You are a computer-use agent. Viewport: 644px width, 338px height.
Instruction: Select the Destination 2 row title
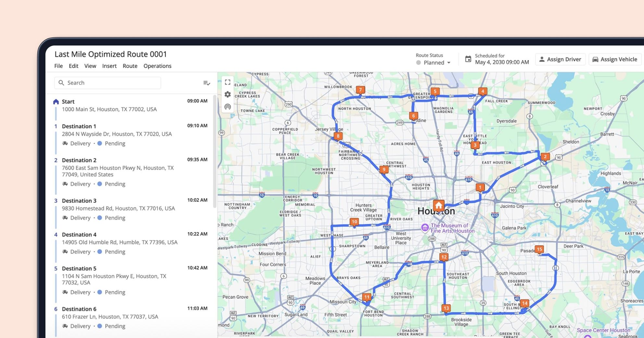(79, 160)
